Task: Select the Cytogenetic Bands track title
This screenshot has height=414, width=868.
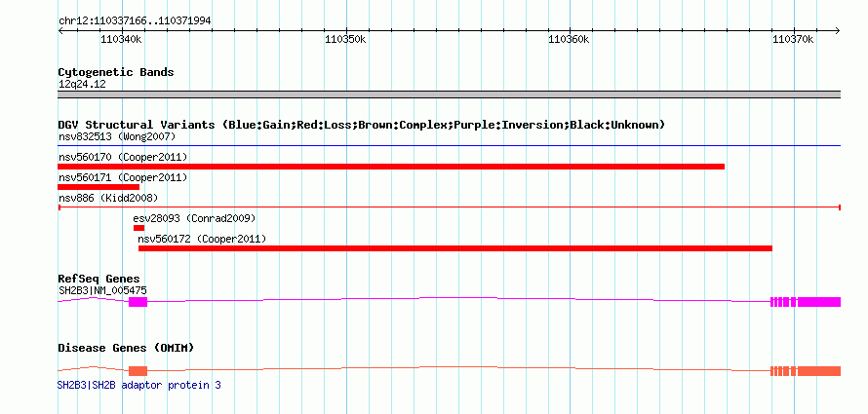Action: tap(116, 72)
